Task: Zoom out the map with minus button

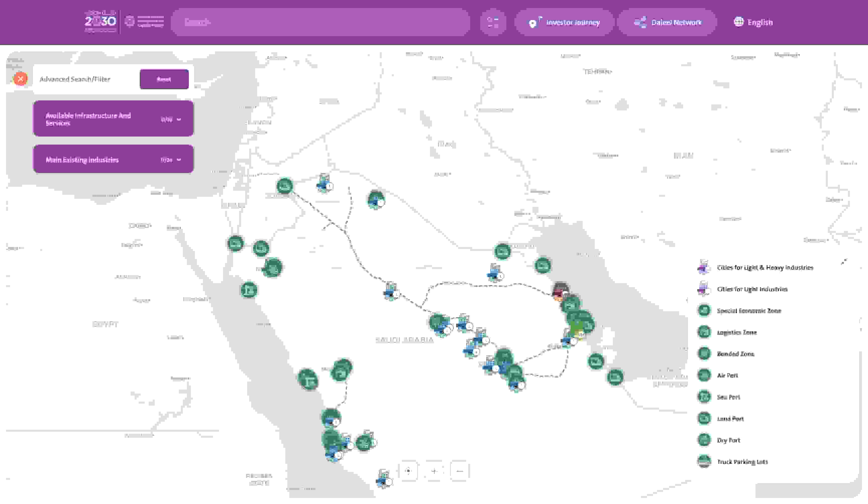Action: tap(460, 471)
